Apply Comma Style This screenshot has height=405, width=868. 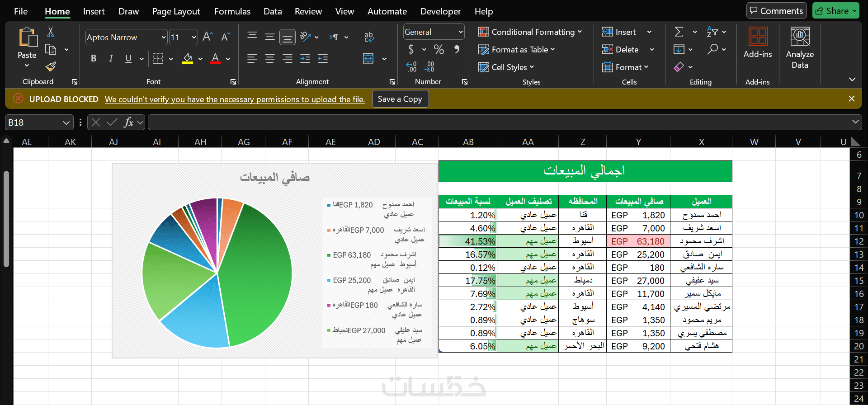[x=457, y=49]
